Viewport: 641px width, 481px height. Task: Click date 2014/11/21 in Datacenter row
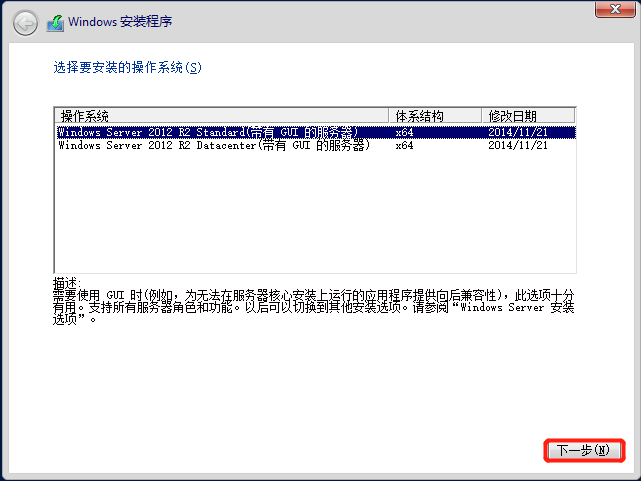point(518,145)
